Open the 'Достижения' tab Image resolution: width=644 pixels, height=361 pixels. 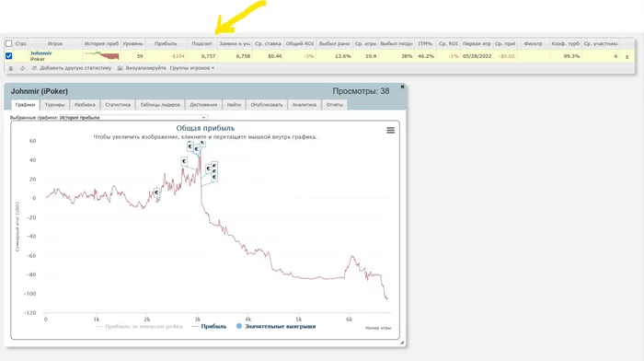(x=203, y=105)
